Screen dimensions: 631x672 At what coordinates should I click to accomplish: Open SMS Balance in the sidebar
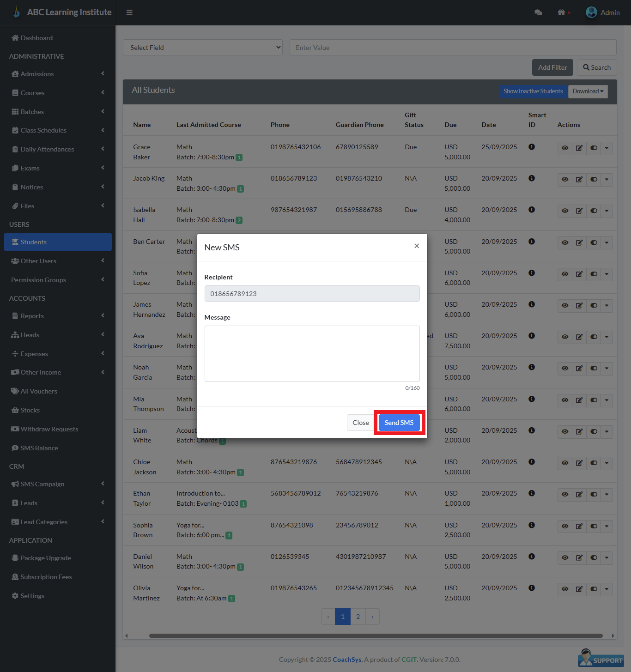[x=39, y=448]
